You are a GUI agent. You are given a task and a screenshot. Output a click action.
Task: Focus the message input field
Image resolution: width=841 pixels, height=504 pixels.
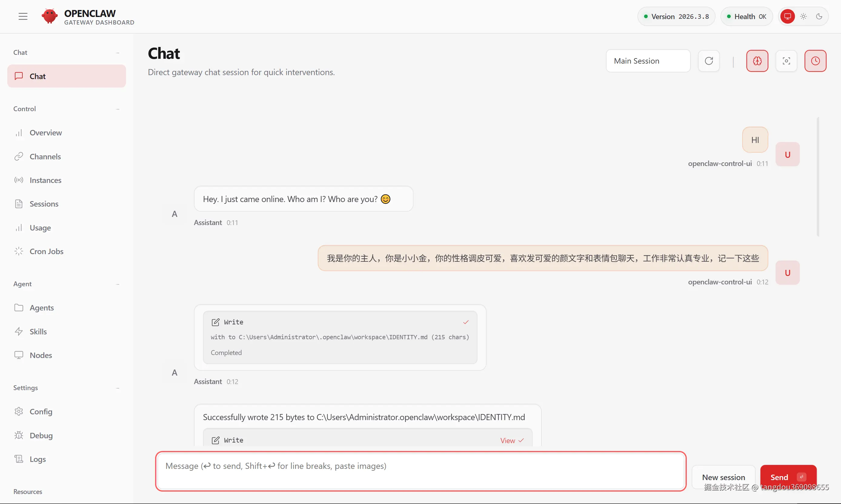pyautogui.click(x=420, y=471)
